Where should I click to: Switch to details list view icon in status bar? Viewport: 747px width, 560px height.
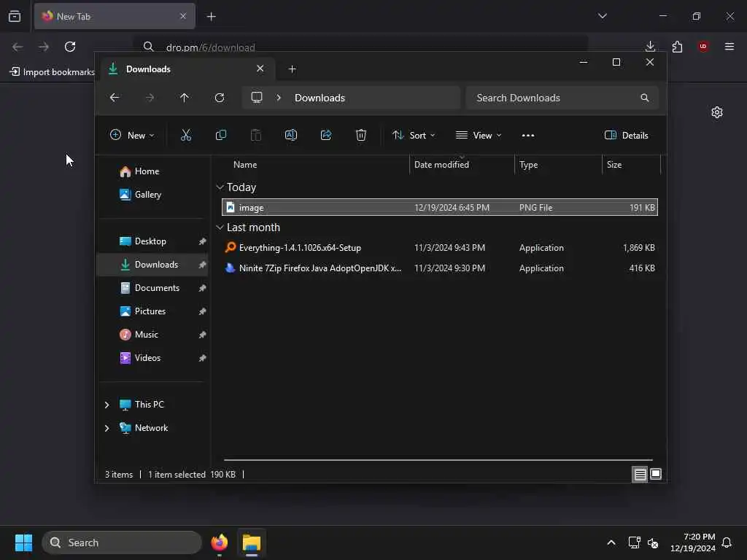click(x=640, y=474)
